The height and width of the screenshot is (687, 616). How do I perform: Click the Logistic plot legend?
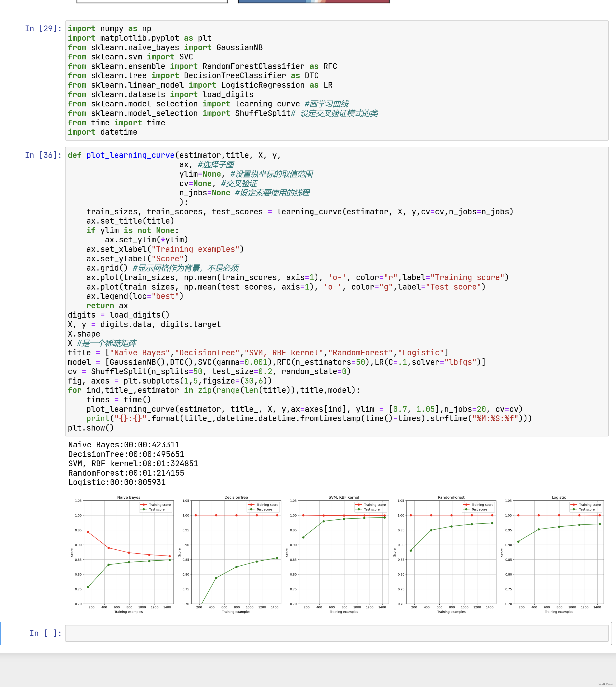pos(586,507)
